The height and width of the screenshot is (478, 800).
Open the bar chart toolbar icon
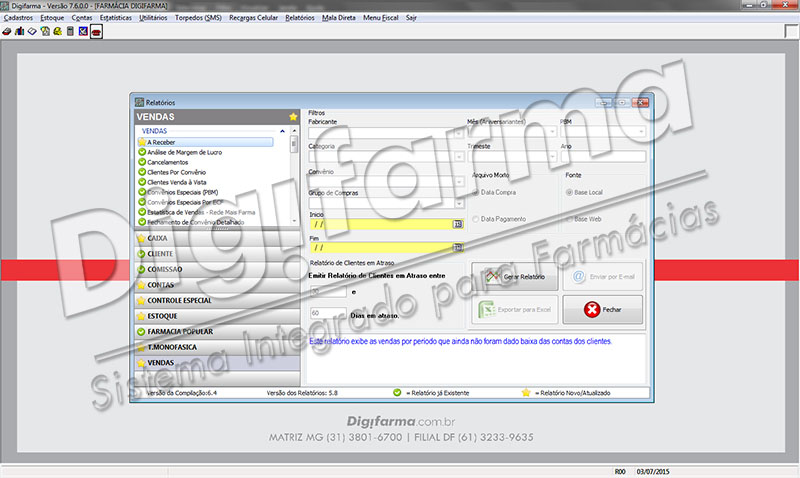[19, 32]
